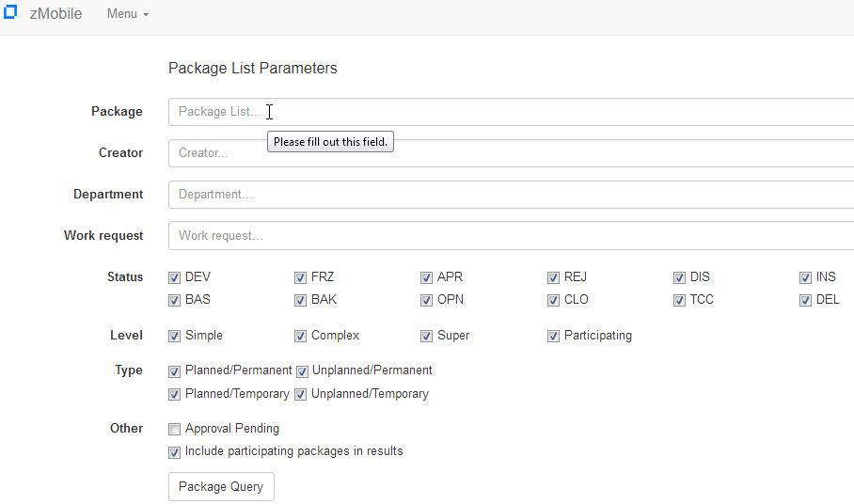Select the Work request input box
Viewport: 854px width, 504px height.
[508, 236]
